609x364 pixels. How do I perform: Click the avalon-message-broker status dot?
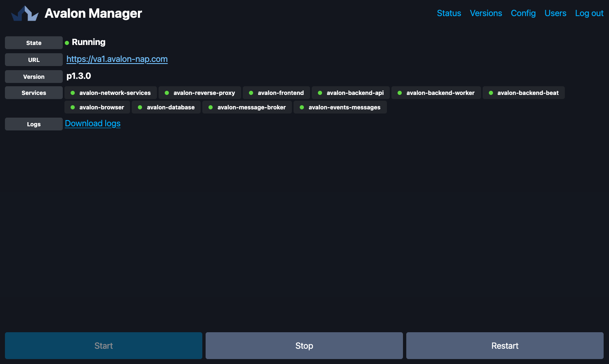211,107
